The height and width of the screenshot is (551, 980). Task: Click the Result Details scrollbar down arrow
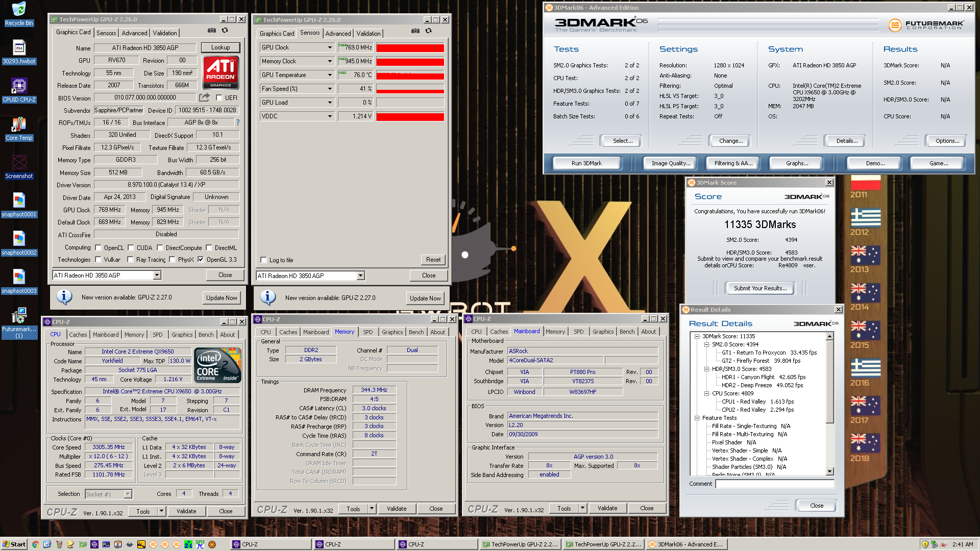coord(829,471)
